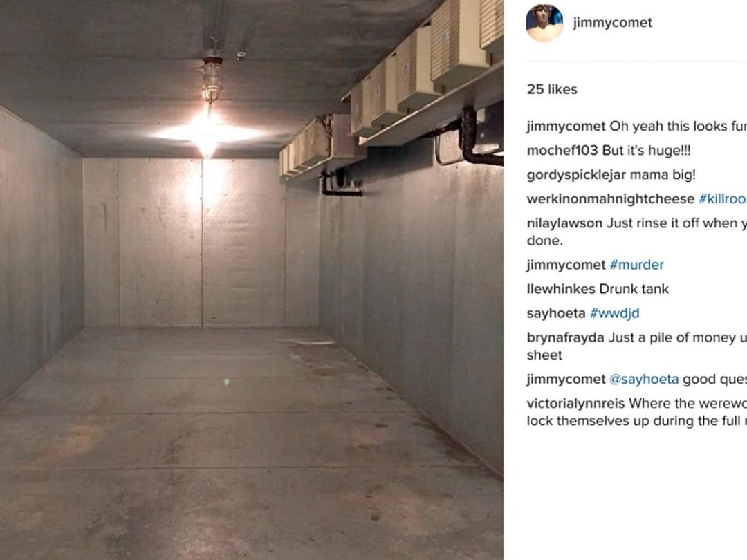This screenshot has width=747, height=560.
Task: Click the #killroom hashtag
Action: 723,199
